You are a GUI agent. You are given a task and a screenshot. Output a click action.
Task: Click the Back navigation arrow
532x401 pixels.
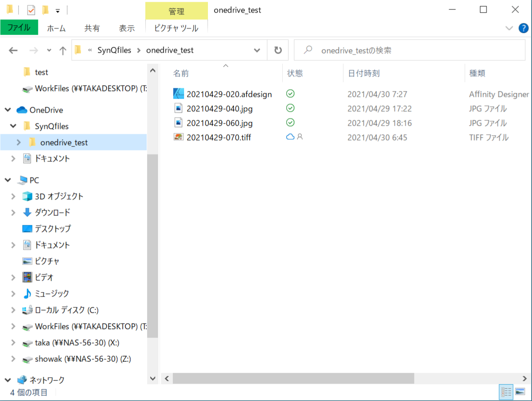pyautogui.click(x=13, y=50)
